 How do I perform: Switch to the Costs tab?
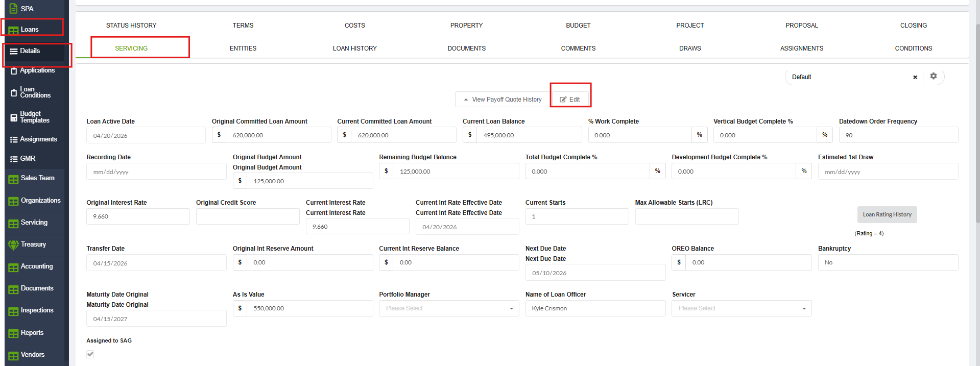point(355,26)
